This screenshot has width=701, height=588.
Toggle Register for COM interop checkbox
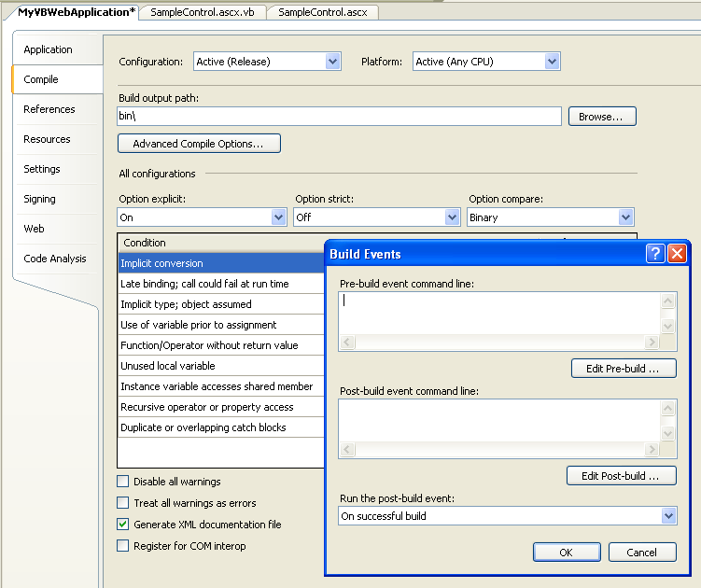123,546
